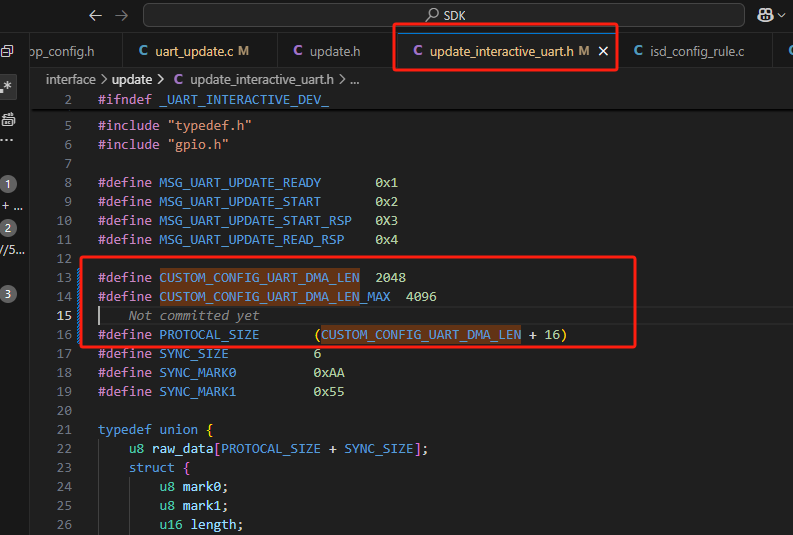Expand the dropdown chevron beside Copilot icon
This screenshot has height=535, width=793.
click(782, 16)
